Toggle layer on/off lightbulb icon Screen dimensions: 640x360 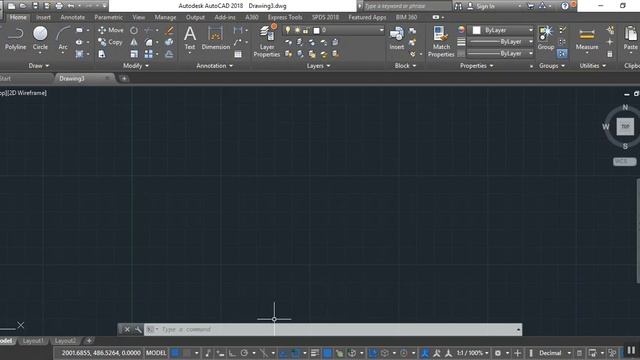tap(288, 30)
